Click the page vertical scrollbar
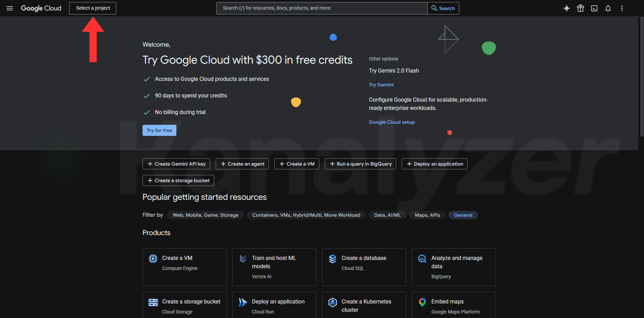 [642, 77]
